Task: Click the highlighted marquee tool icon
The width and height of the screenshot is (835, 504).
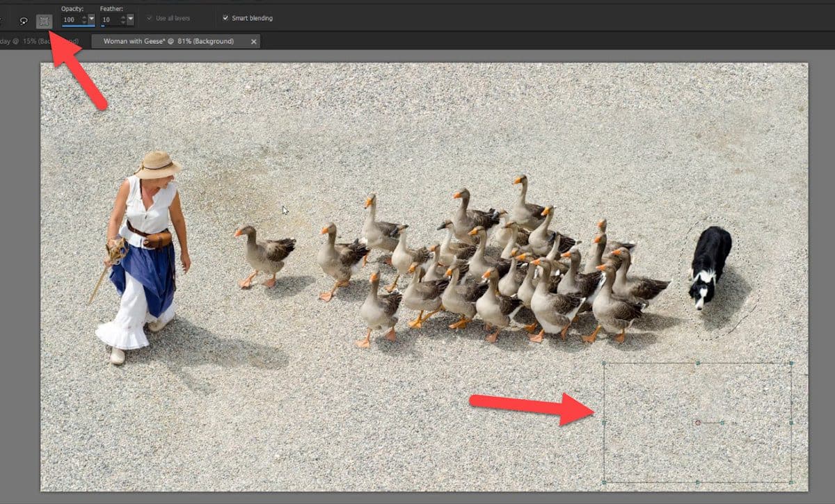Action: 45,19
